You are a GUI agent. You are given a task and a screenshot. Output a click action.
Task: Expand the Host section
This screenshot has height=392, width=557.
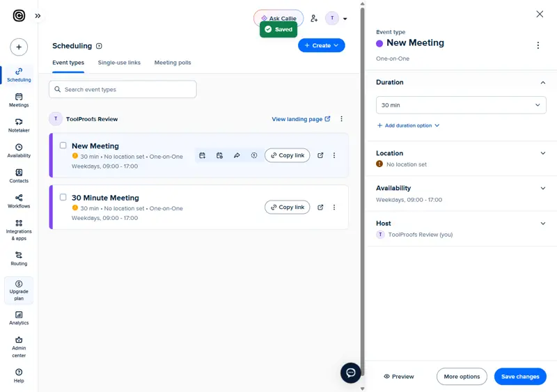tap(543, 224)
